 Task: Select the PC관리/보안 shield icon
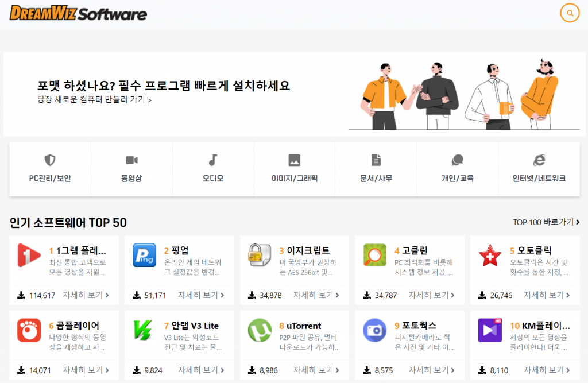(50, 160)
